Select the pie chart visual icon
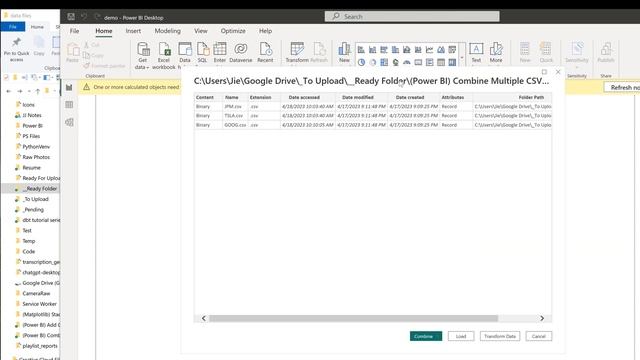 361,62
